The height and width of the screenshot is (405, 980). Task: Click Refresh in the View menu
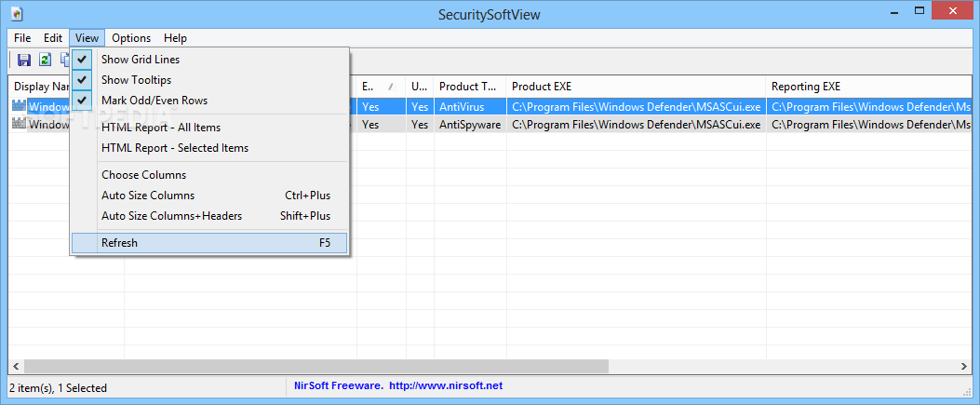point(209,243)
